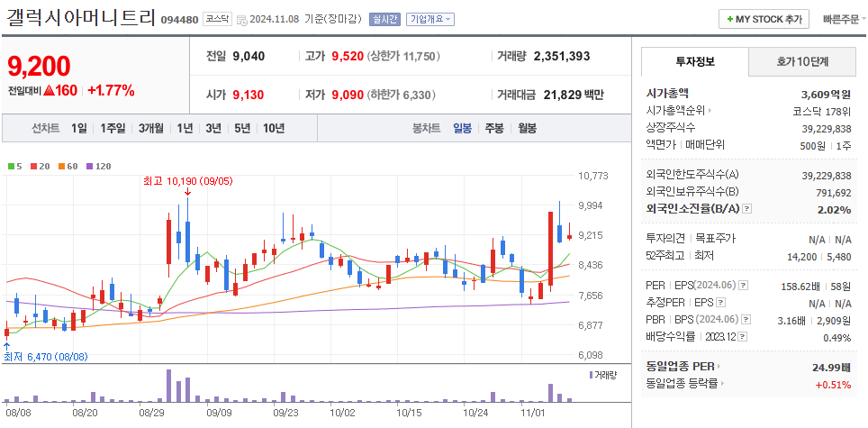Click the 코스닥 market badge
The width and height of the screenshot is (868, 428).
(x=218, y=19)
